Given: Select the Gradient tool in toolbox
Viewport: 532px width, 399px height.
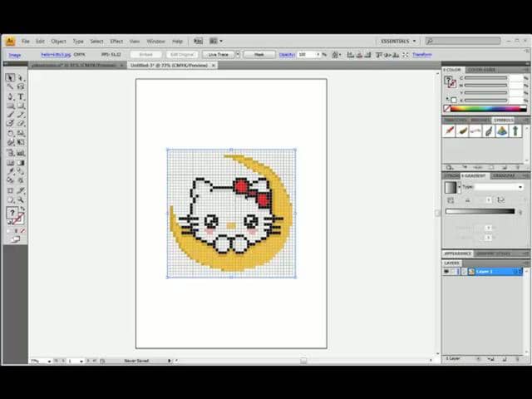Looking at the screenshot, I should (21, 163).
